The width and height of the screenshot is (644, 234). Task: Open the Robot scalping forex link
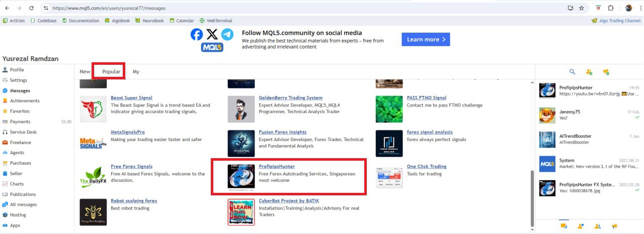tap(134, 201)
